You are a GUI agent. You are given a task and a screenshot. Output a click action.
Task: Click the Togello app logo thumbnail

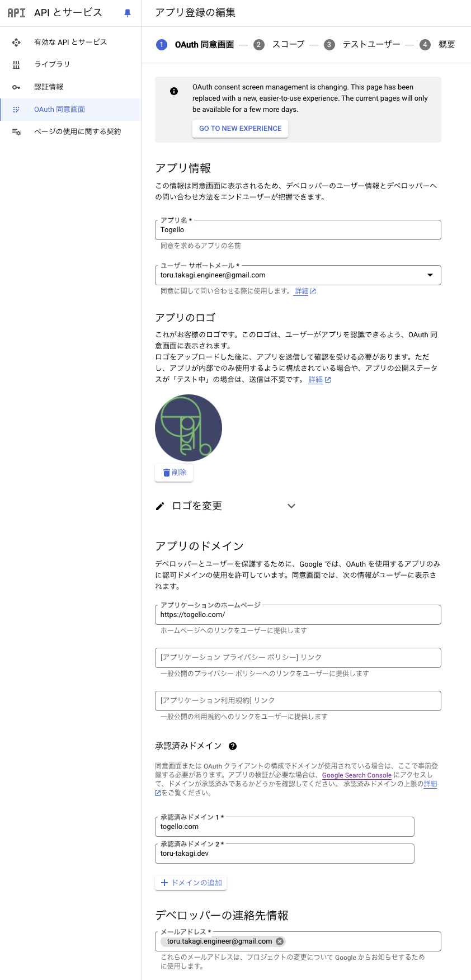tap(189, 428)
